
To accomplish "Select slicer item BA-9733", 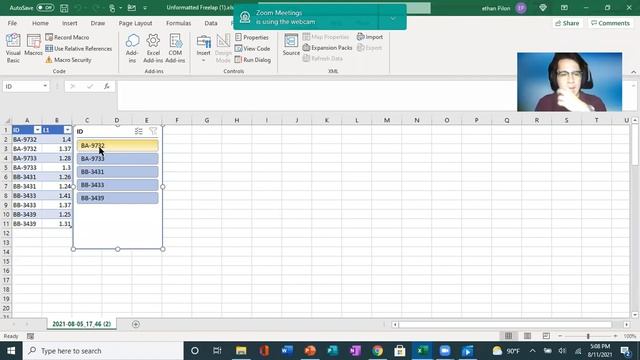I will [x=118, y=158].
